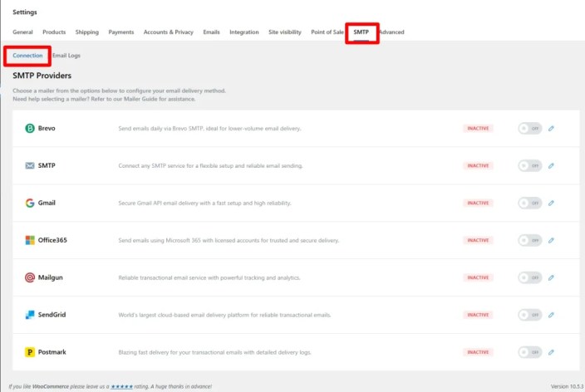Click SMTP row's INACTIVE status badge
Screen dimensions: 585x392
click(478, 165)
